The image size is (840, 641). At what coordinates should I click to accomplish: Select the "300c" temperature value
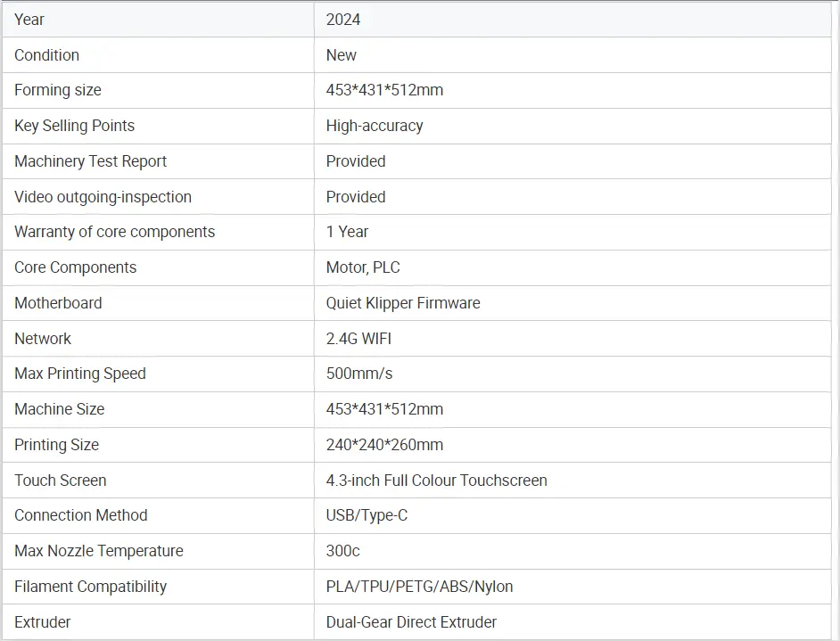click(x=343, y=551)
